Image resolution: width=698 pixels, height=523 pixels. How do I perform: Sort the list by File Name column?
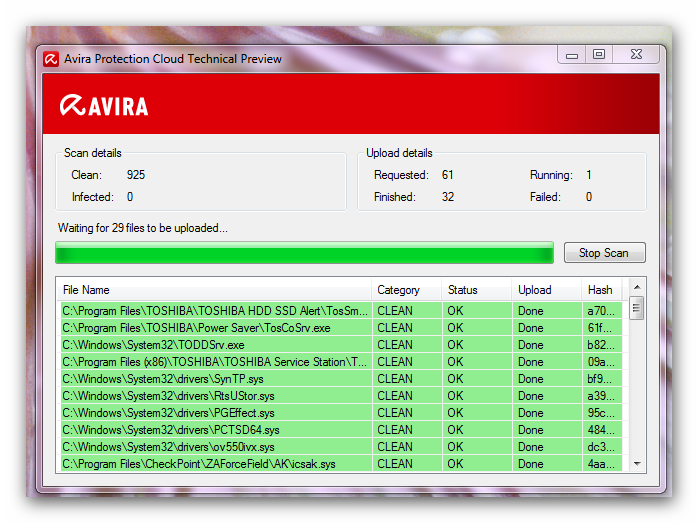(x=215, y=290)
